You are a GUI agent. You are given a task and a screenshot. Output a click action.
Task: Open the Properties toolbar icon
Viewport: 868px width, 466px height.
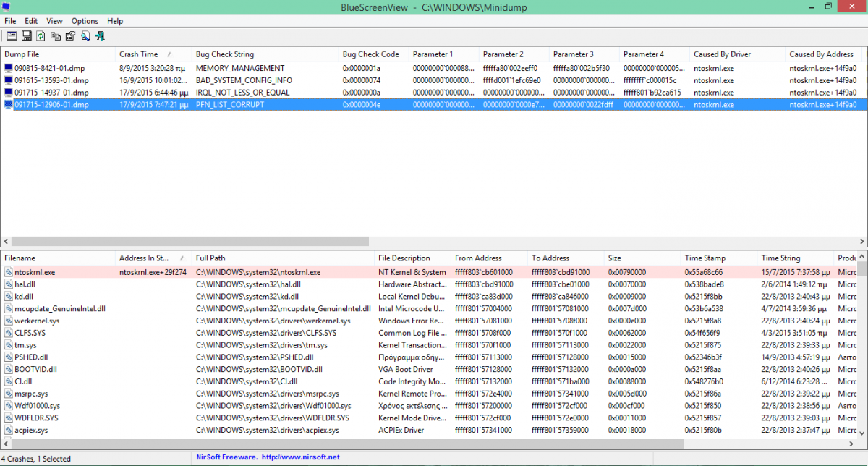pos(70,35)
